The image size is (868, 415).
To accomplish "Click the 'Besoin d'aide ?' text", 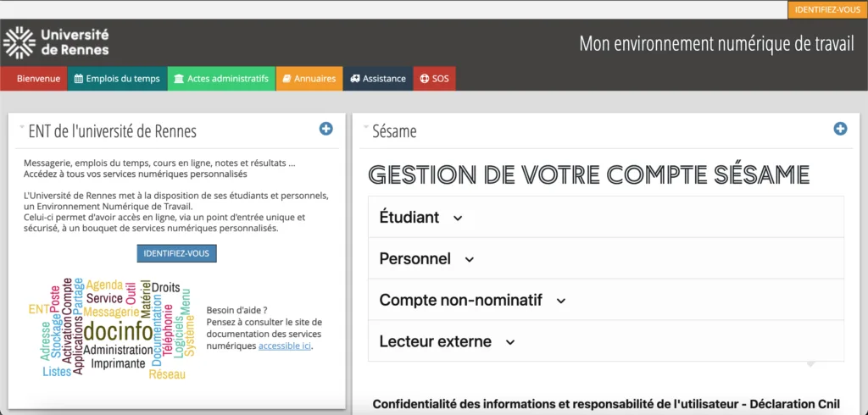I will point(237,311).
